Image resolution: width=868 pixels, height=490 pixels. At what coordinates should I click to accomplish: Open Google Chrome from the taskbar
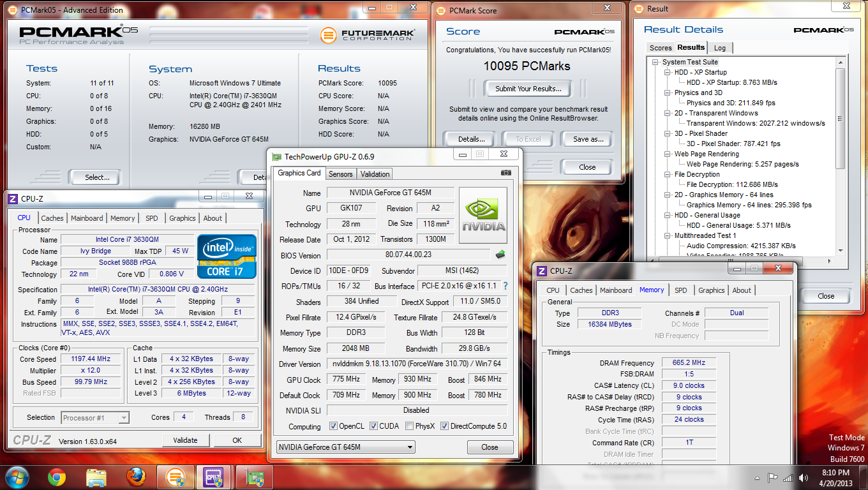pos(57,477)
